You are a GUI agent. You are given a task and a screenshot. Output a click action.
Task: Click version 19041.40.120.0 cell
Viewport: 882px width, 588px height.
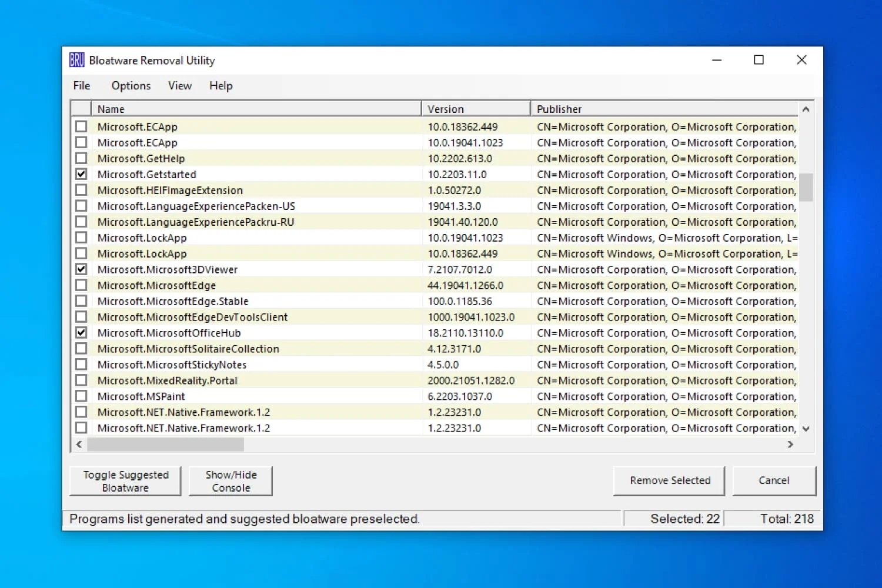tap(463, 222)
